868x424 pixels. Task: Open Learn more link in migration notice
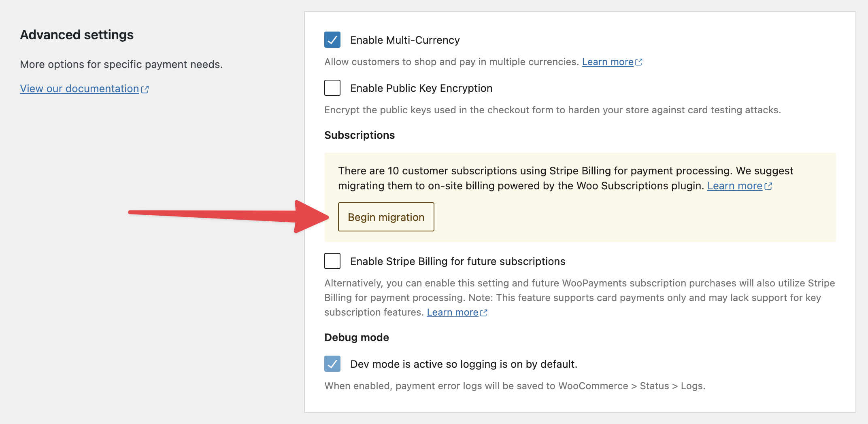735,186
